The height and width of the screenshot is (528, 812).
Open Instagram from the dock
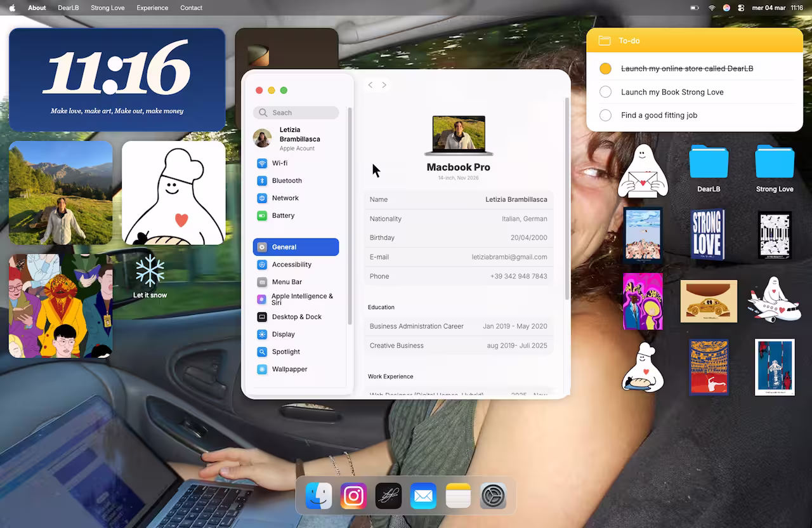coord(353,496)
